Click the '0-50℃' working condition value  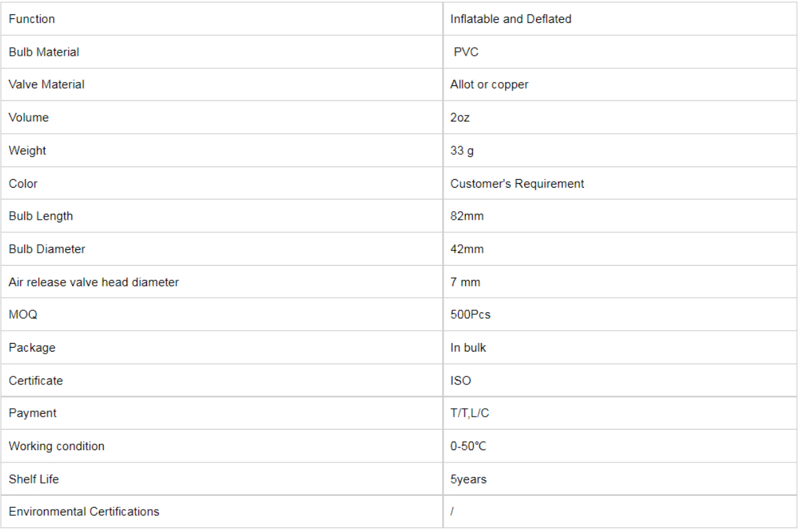pos(468,446)
